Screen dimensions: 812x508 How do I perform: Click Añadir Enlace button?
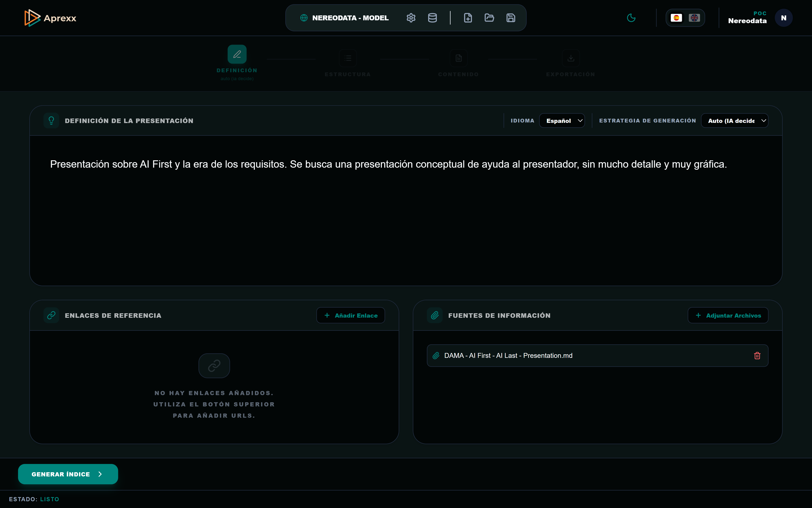(351, 315)
